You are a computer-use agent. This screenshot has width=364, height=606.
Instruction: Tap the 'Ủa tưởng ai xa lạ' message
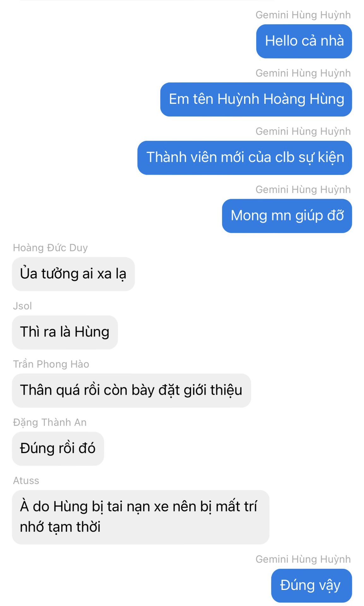point(73,274)
